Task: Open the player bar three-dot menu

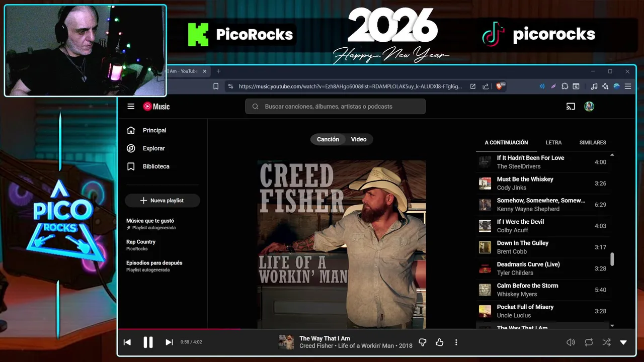Action: pos(456,342)
